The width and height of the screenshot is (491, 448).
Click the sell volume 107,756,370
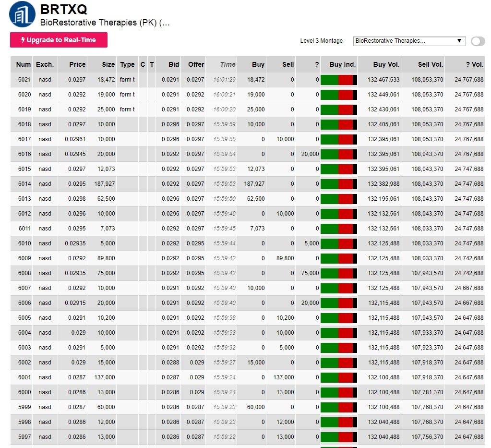click(427, 437)
